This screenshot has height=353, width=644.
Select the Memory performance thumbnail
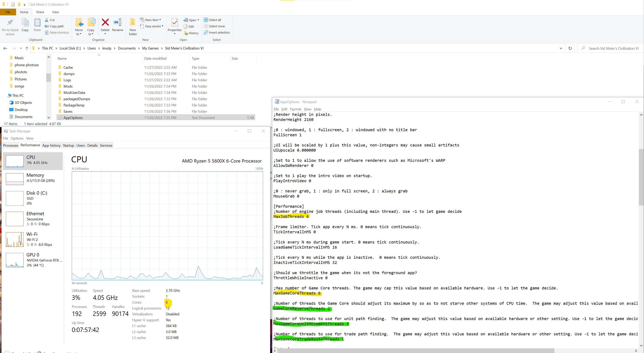coord(15,179)
